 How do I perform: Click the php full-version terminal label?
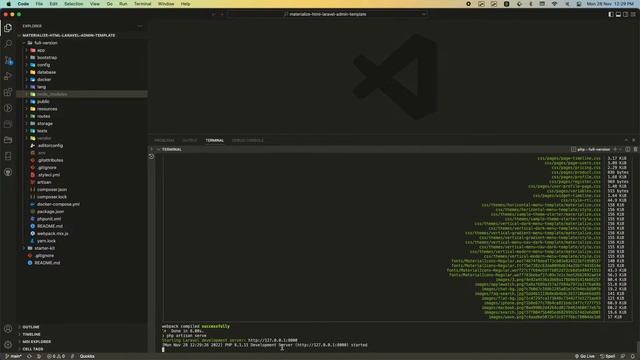coord(591,149)
